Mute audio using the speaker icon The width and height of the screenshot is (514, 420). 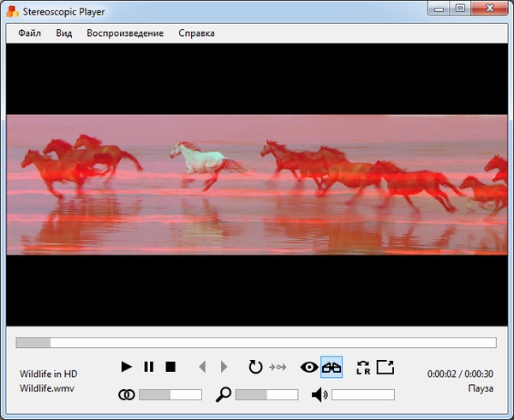319,394
